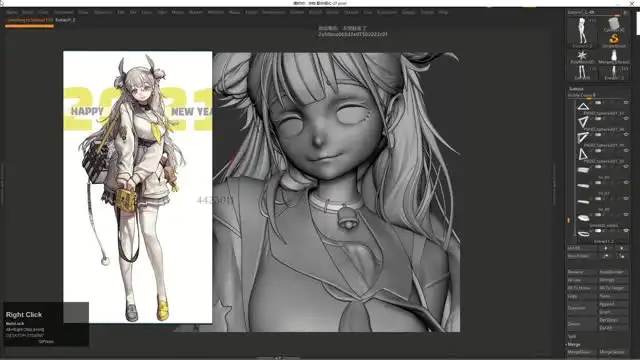Click the Append button
Screen dimensions: 640x360
coord(613,304)
